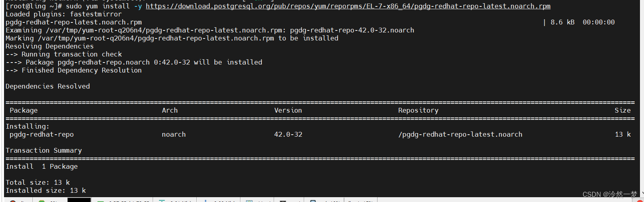Click the 'Package' column header
This screenshot has height=202, width=644.
tap(24, 110)
